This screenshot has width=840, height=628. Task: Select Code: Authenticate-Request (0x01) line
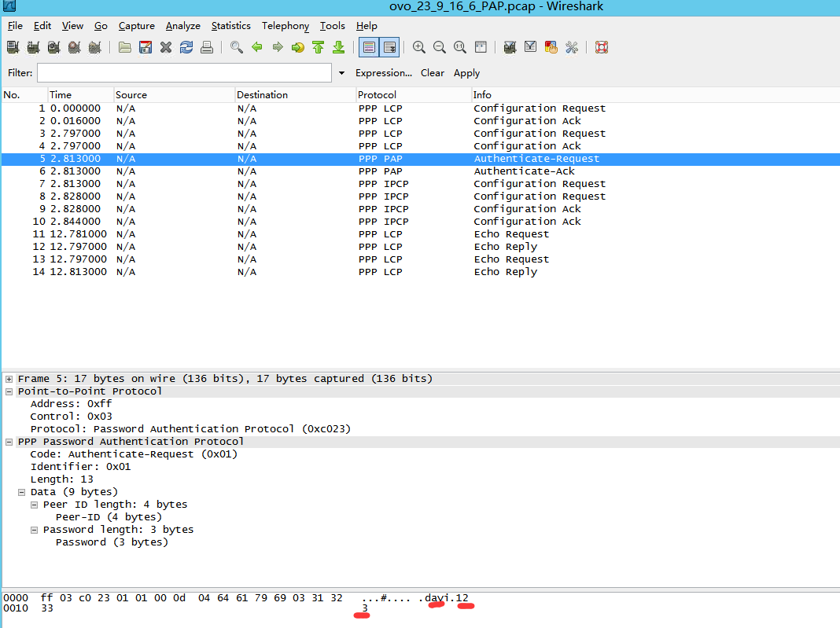coord(134,454)
